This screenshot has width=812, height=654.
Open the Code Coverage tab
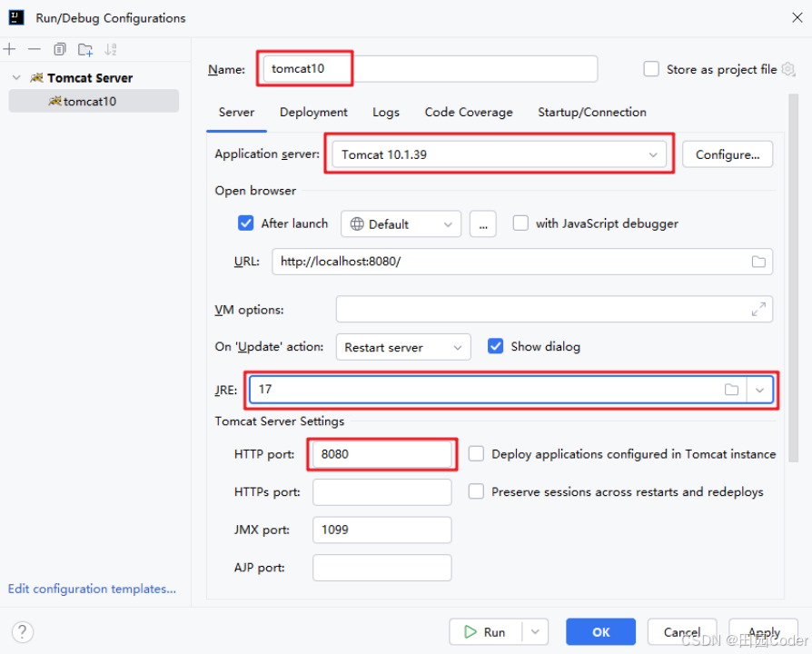[468, 112]
